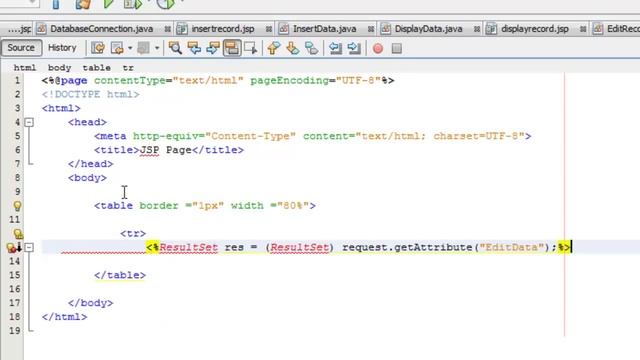
Task: Click the Java file icon on DisplayData.java tab
Action: [x=385, y=29]
